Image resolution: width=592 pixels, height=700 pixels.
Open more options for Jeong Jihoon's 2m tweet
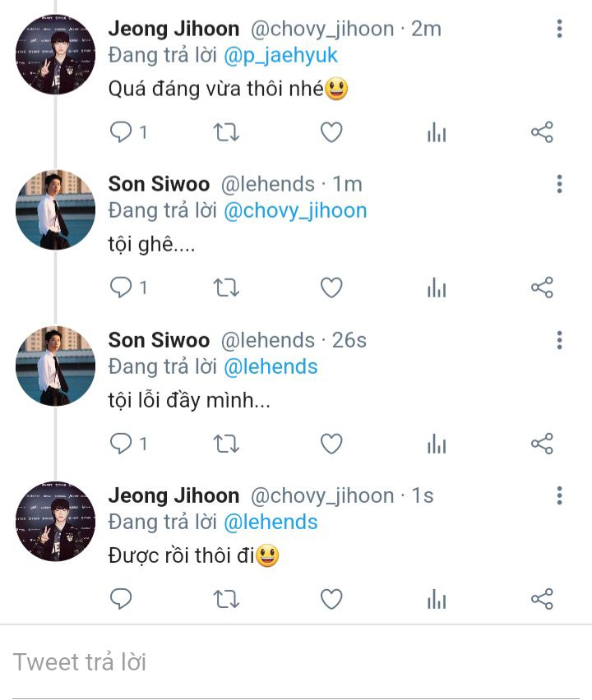click(559, 30)
